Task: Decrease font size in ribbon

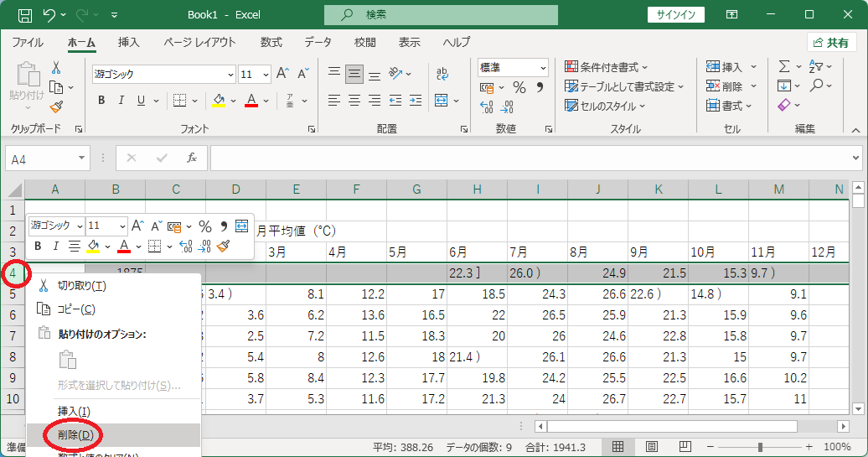Action: point(302,74)
